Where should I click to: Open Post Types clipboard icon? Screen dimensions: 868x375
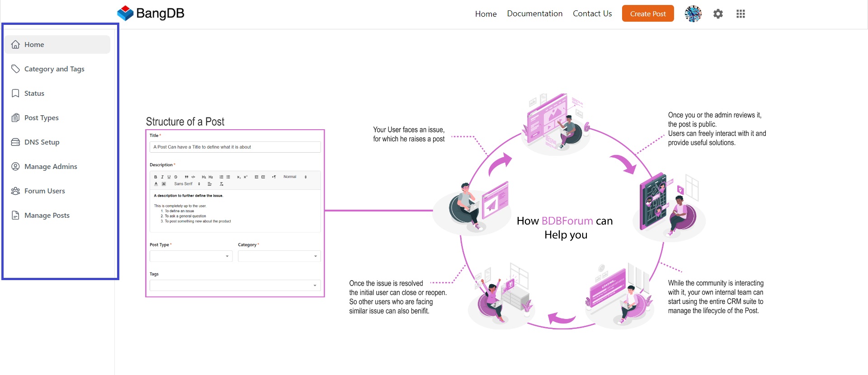(15, 117)
